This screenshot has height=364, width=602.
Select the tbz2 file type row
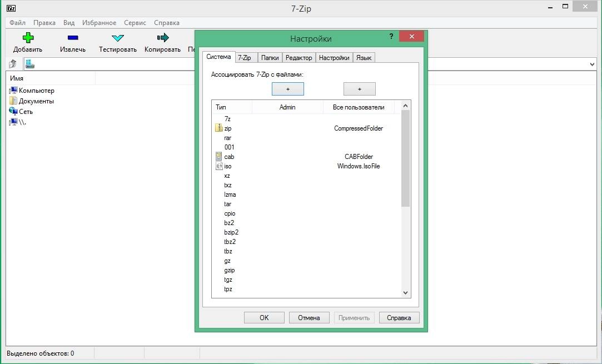pos(306,242)
